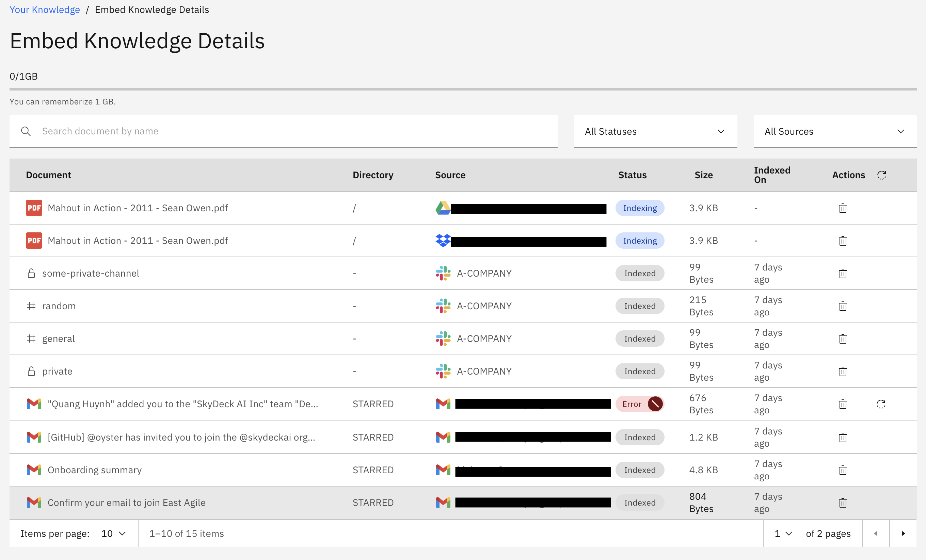Screen dimensions: 926x560
Task: Click the Dropbox source icon on second Mahout row
Action: click(444, 241)
